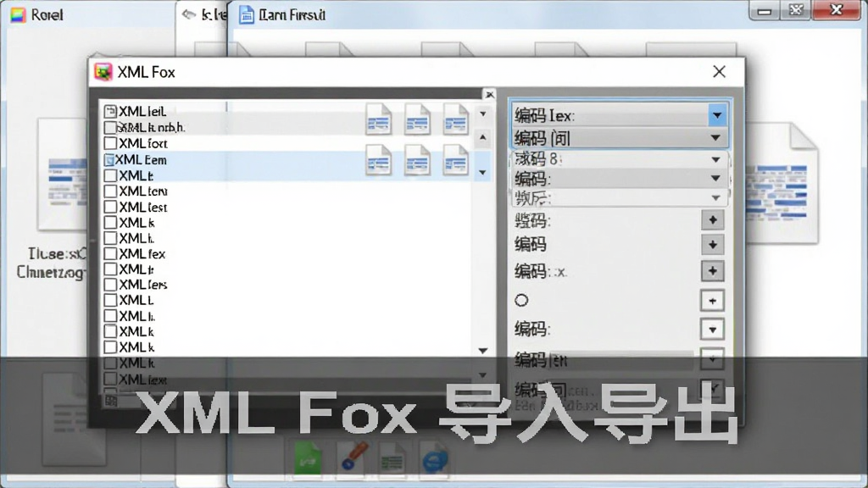Select document thumbnail right of XML Fox dialog
Image resolution: width=868 pixels, height=488 pixels.
click(x=782, y=183)
